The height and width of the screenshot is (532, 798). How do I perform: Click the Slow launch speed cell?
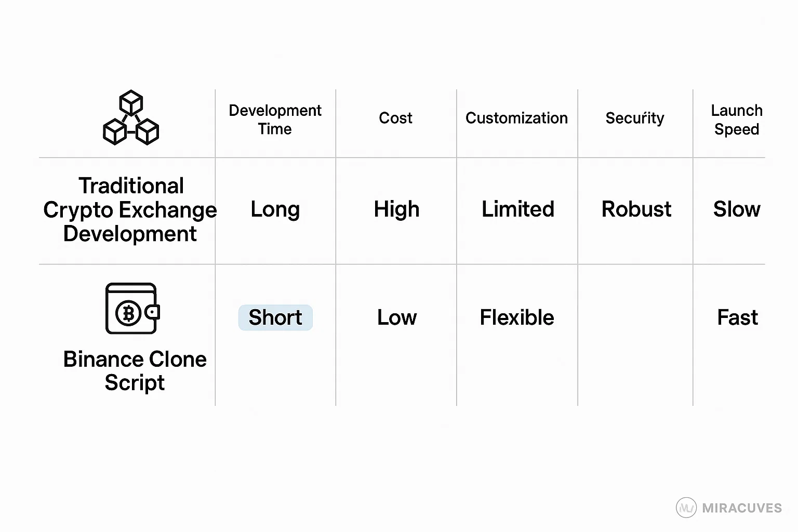point(736,209)
